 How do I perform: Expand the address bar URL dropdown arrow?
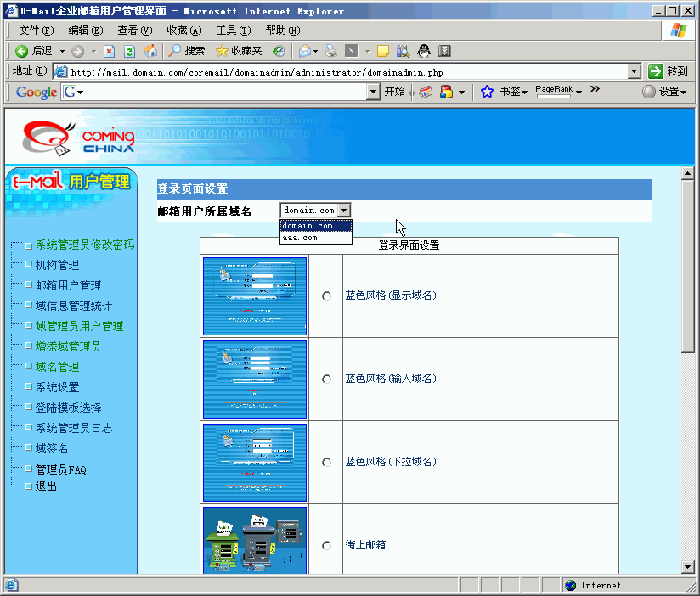tap(635, 71)
